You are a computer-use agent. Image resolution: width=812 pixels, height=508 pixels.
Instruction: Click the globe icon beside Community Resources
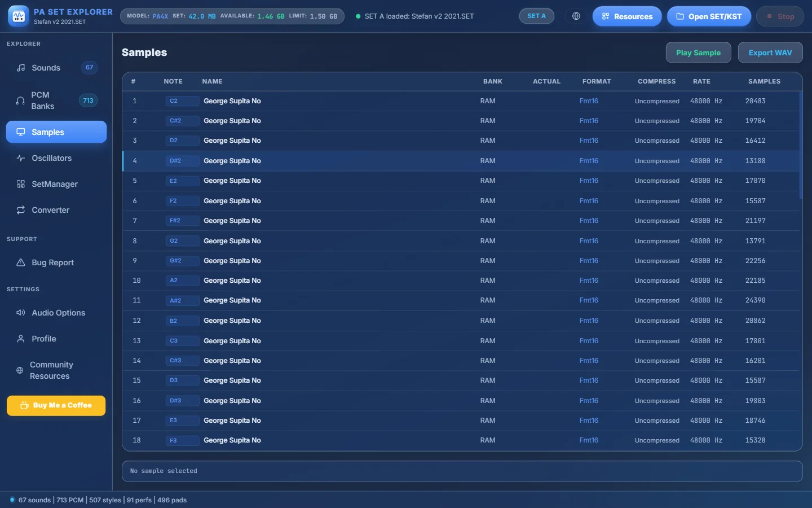(x=20, y=370)
